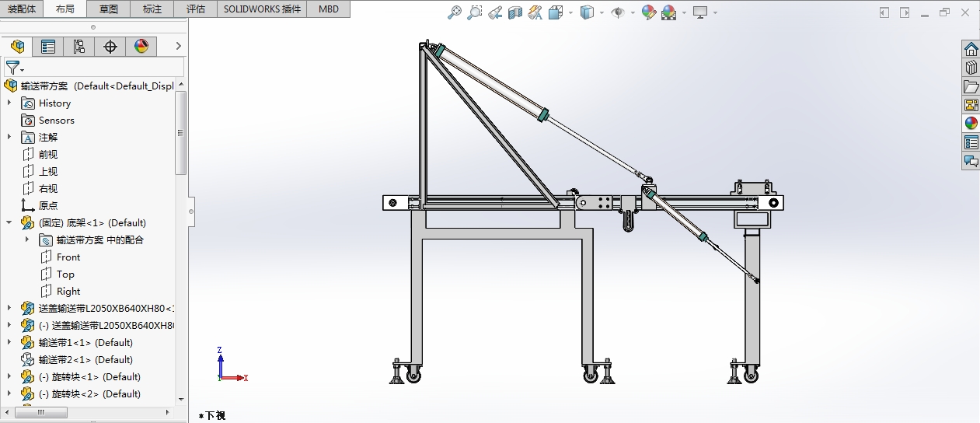Expand the 旋转块<1> component node
Screen dimensions: 980x423
[x=9, y=376]
